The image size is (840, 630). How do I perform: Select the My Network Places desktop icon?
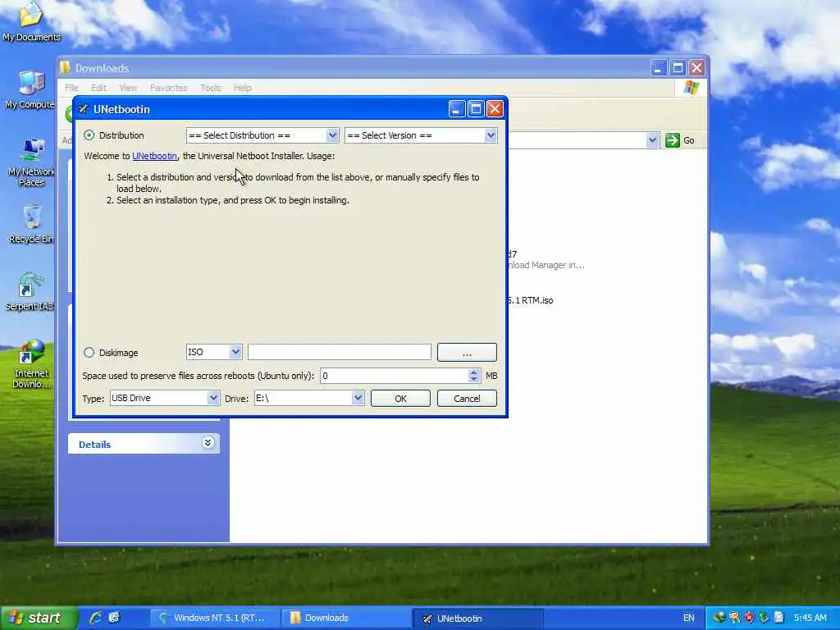click(31, 162)
